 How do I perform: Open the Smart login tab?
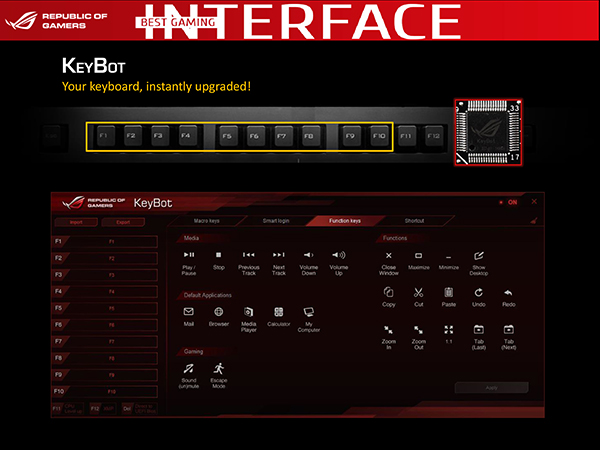(x=276, y=221)
